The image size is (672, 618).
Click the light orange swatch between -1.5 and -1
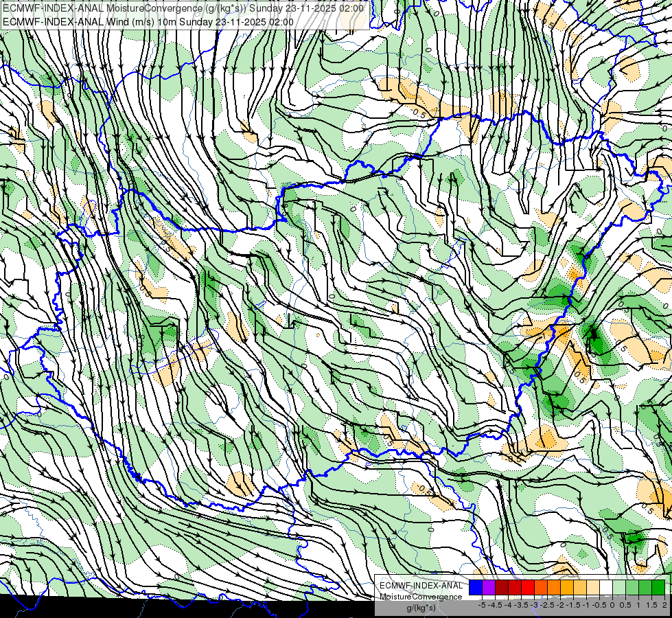pos(580,587)
